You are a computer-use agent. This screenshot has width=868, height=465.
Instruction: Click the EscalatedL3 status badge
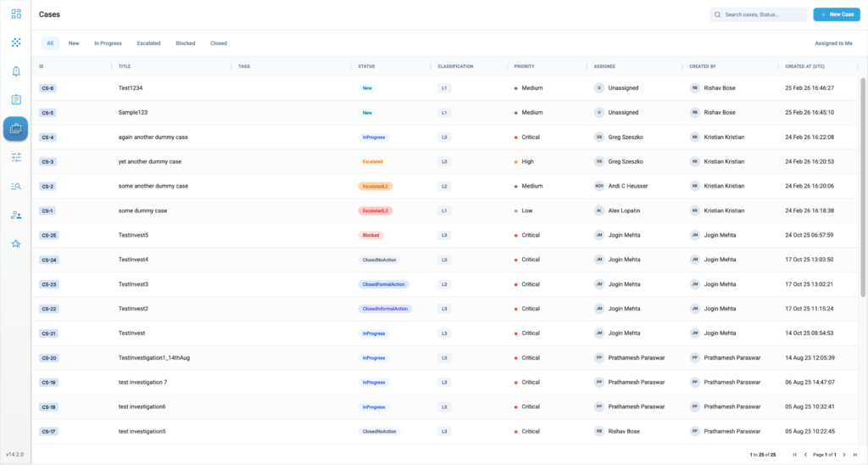click(376, 210)
